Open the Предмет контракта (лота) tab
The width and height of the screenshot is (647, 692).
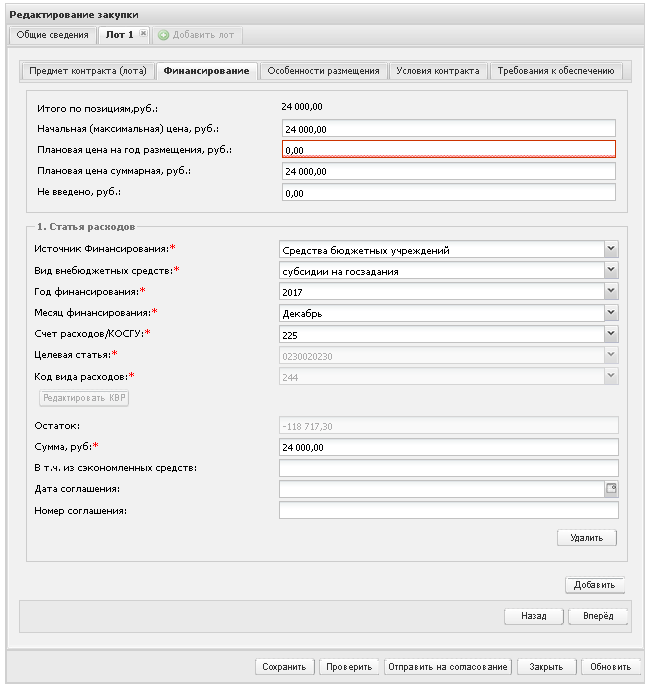[88, 71]
